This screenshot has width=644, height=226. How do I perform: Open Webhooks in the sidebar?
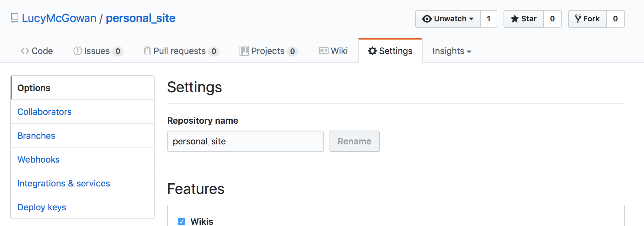(x=39, y=159)
